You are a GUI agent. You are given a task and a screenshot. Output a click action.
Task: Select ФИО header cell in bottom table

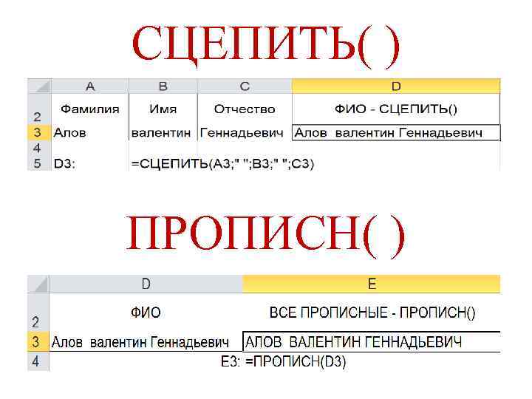(x=146, y=312)
